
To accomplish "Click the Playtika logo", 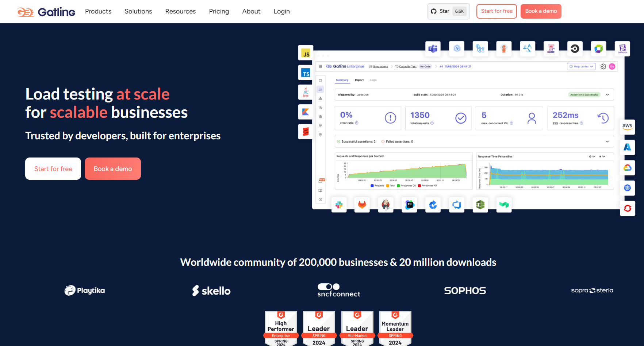I will (85, 291).
